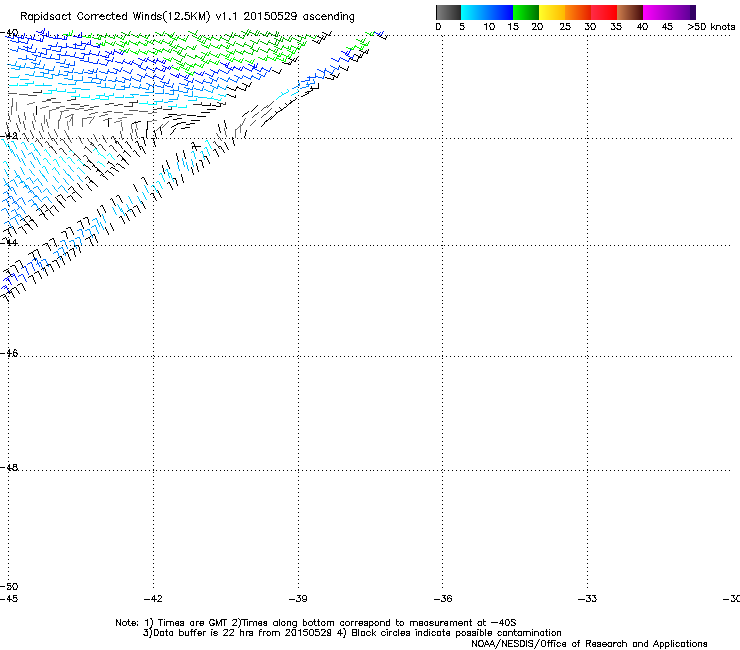Click the latitude label '-46'

click(x=9, y=353)
